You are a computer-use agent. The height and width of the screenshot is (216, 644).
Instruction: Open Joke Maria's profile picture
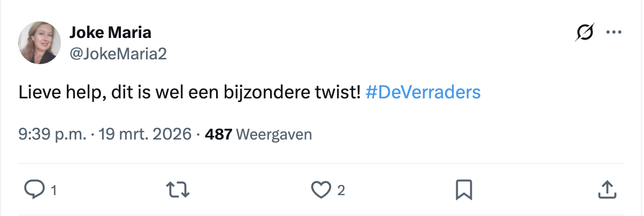pyautogui.click(x=40, y=43)
